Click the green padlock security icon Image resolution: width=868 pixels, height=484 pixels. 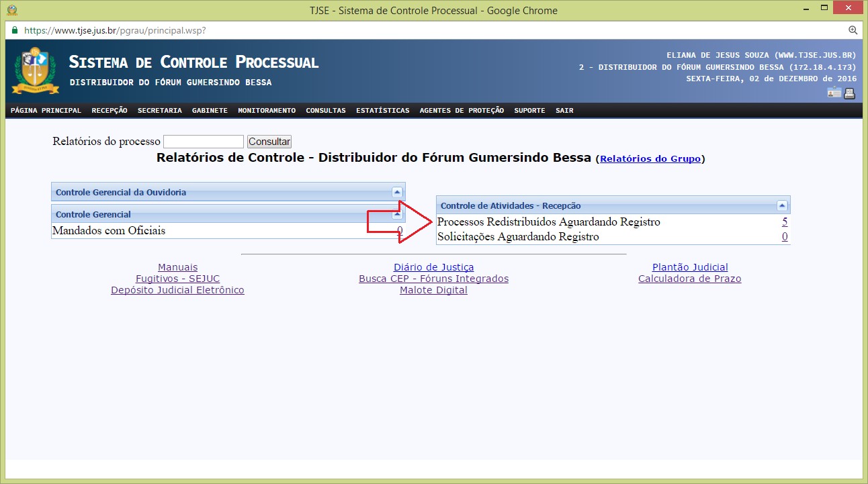tap(14, 30)
